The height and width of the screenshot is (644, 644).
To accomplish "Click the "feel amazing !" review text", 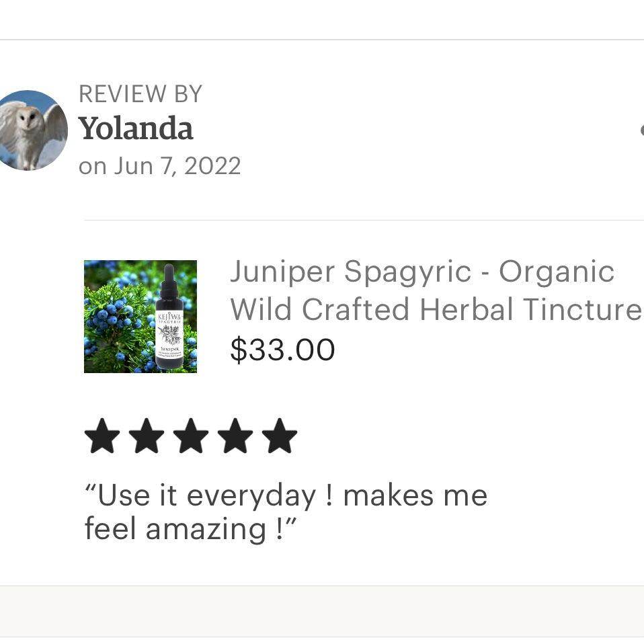I will pyautogui.click(x=190, y=529).
